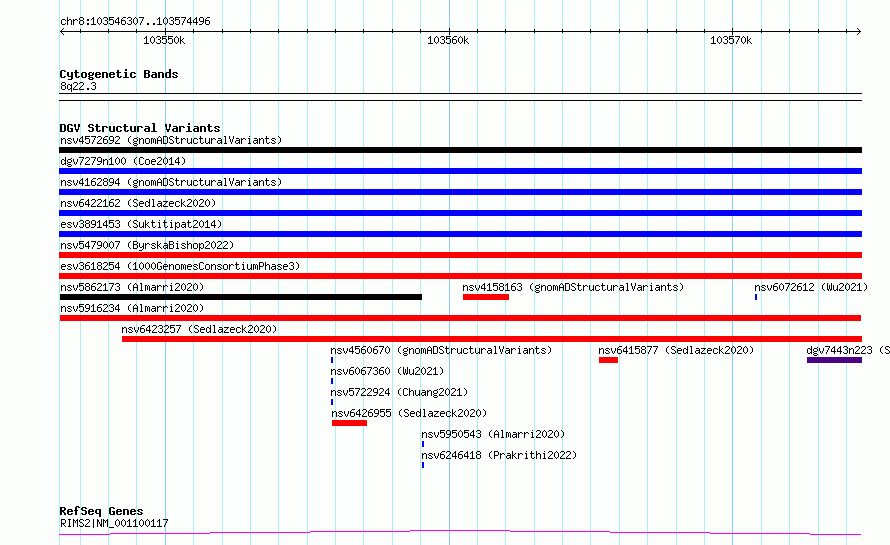The image size is (890, 545).
Task: Open the nsv6072612 (Wu2021) label
Action: (x=811, y=287)
